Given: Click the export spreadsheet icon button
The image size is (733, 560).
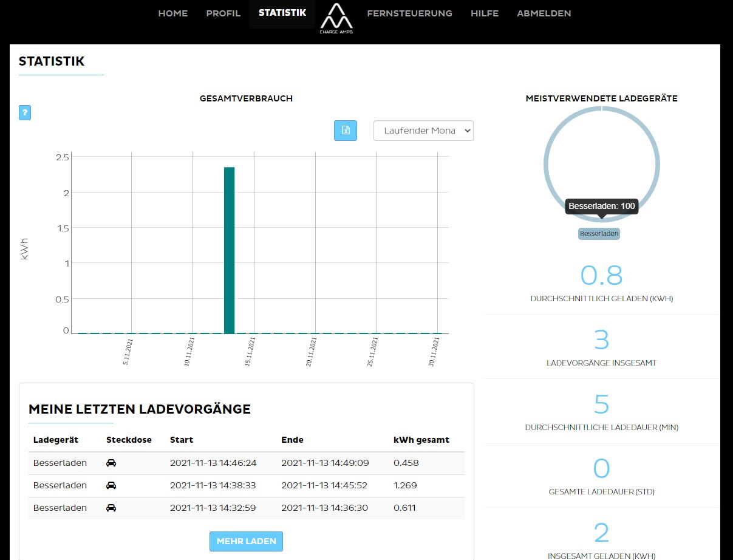Looking at the screenshot, I should coord(346,130).
